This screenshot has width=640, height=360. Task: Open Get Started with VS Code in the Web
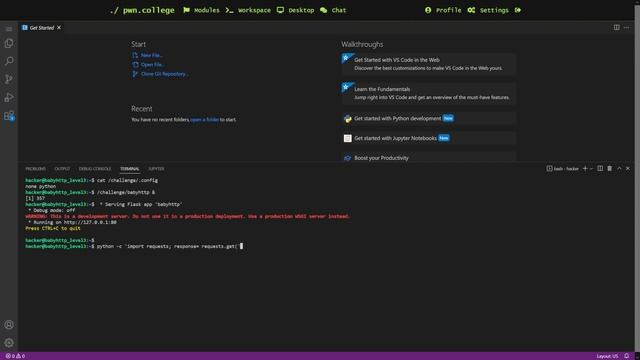(x=429, y=64)
